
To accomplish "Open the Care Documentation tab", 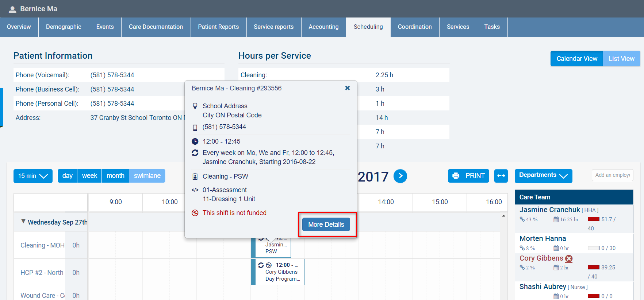I will point(156,27).
